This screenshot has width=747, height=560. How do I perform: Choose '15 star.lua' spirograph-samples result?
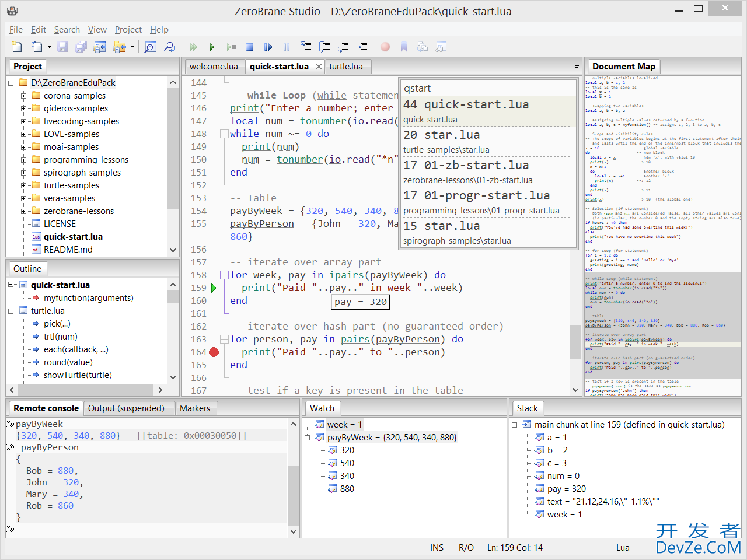pos(487,233)
